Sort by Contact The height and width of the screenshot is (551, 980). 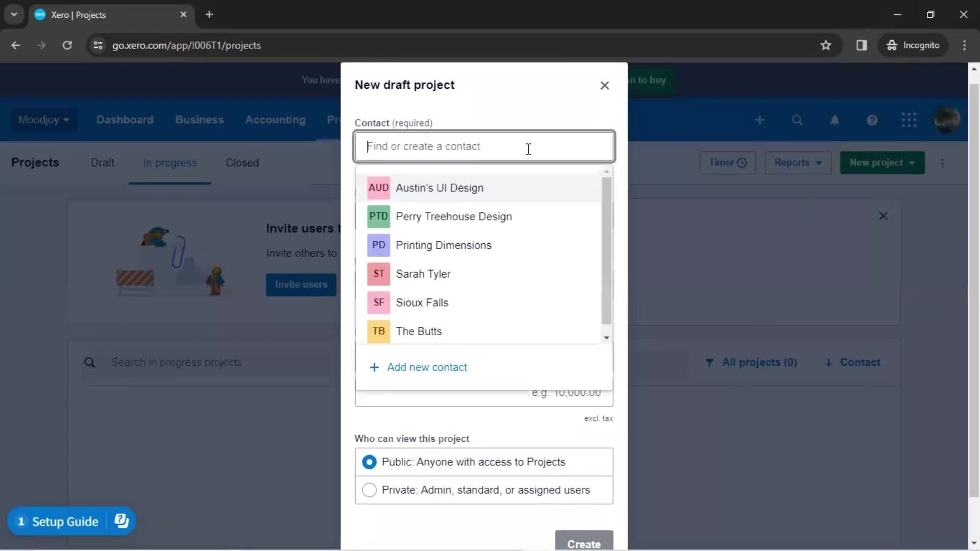click(x=852, y=363)
